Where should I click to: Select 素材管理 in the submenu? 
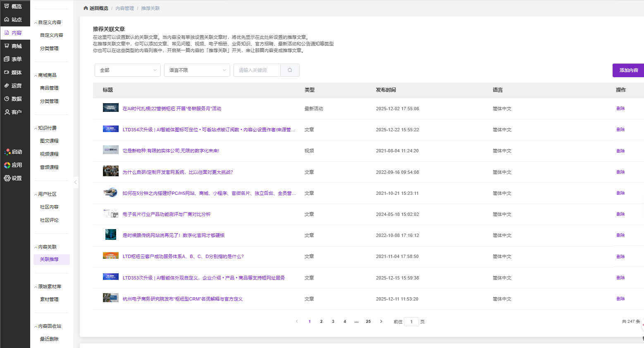tap(49, 299)
